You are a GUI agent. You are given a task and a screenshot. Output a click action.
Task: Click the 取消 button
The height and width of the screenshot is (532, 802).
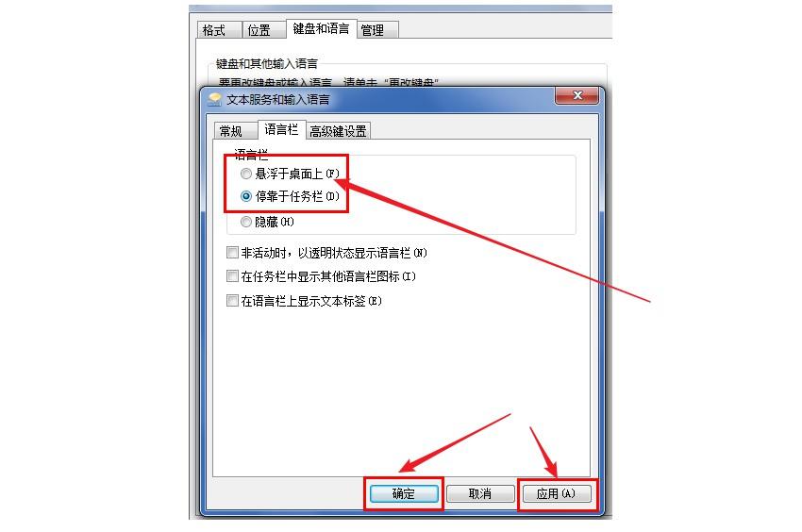pyautogui.click(x=479, y=493)
